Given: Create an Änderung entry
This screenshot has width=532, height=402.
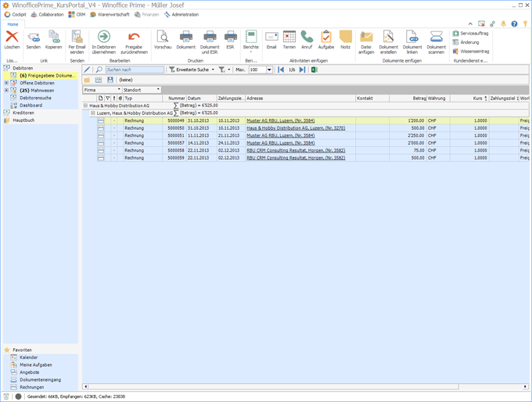Looking at the screenshot, I should click(x=466, y=42).
